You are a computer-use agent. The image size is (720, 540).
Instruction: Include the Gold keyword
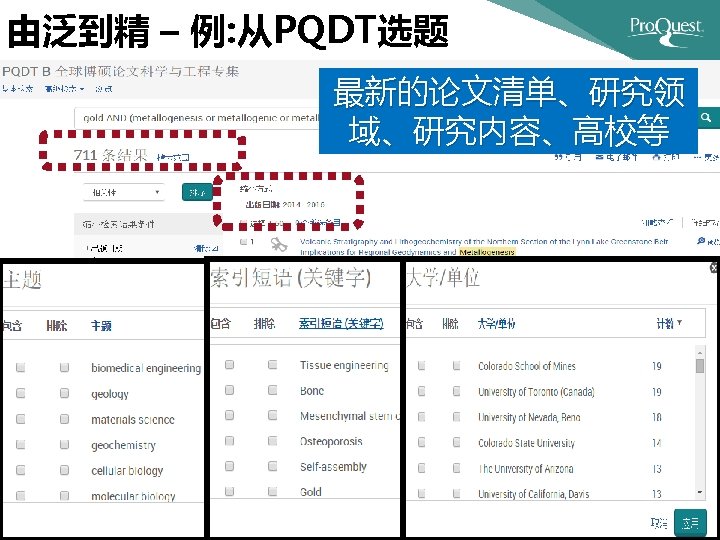coord(229,491)
